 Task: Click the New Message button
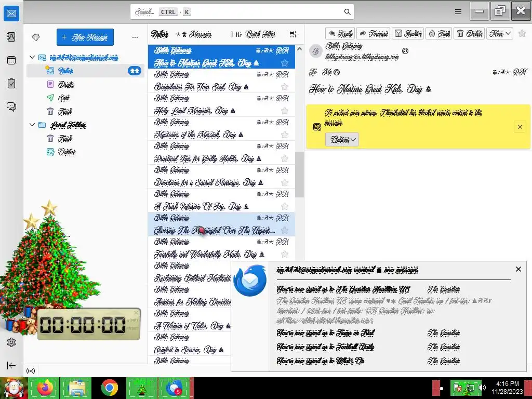[85, 37]
